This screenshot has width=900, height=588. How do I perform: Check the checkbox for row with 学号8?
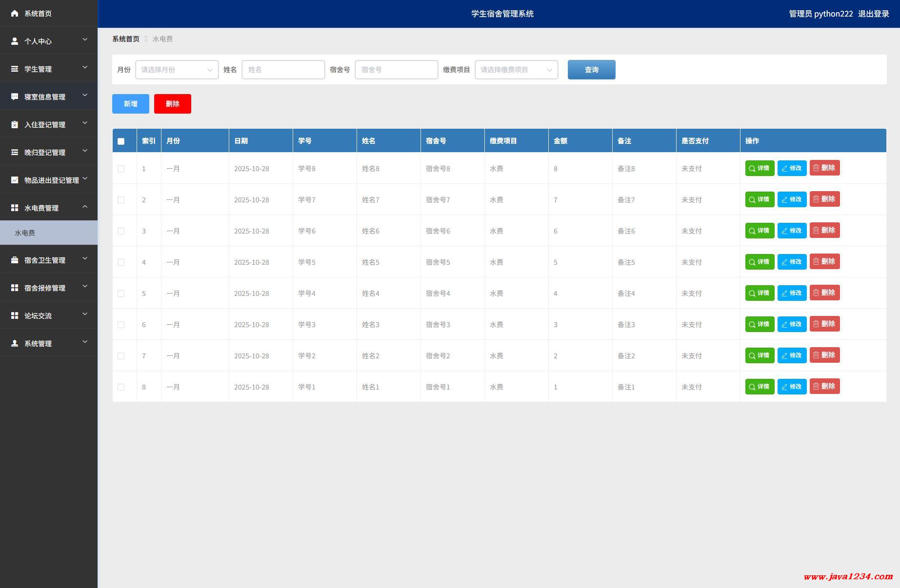point(121,169)
